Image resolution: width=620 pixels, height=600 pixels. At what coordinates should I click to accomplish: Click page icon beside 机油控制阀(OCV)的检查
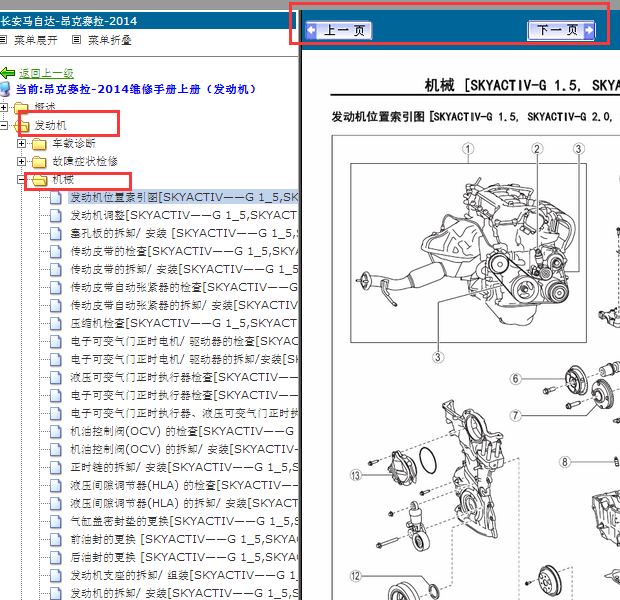coord(56,432)
